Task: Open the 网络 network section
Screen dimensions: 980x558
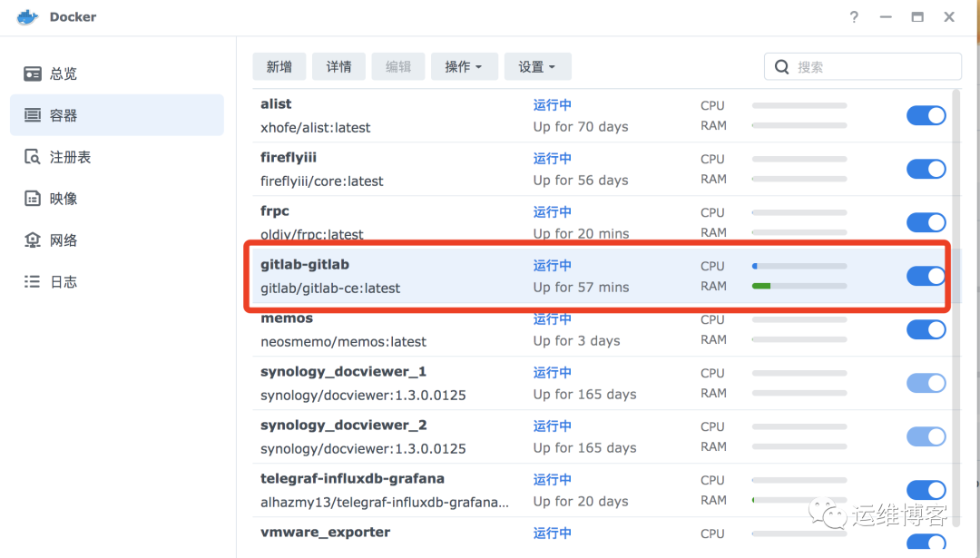Action: [x=117, y=240]
